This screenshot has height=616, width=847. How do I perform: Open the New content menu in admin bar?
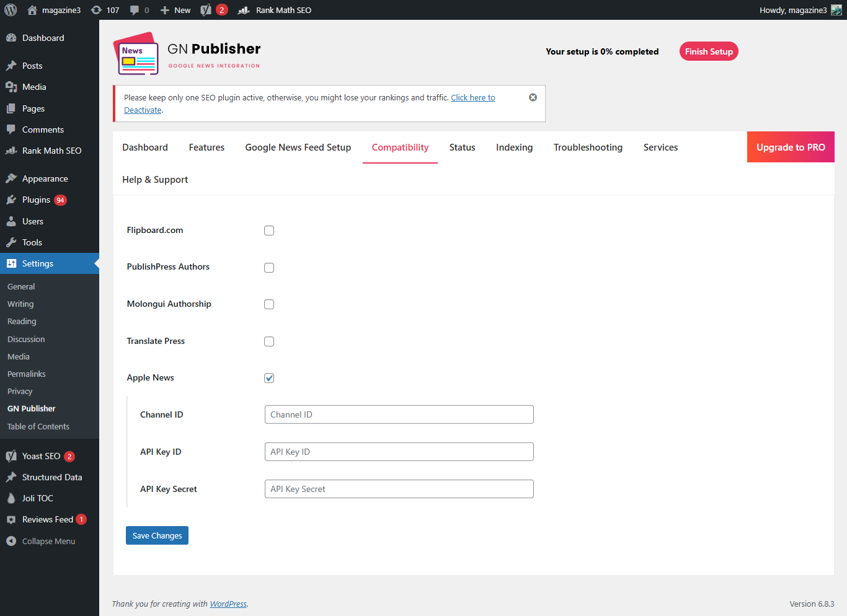click(175, 10)
